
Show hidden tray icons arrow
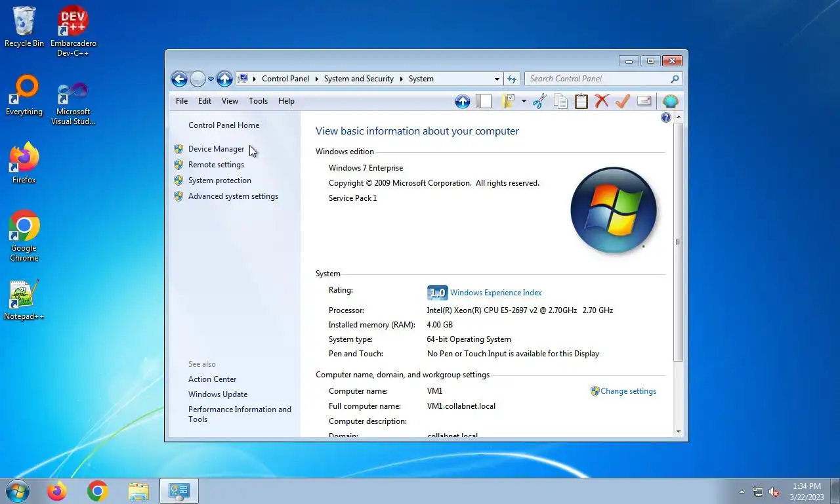742,492
